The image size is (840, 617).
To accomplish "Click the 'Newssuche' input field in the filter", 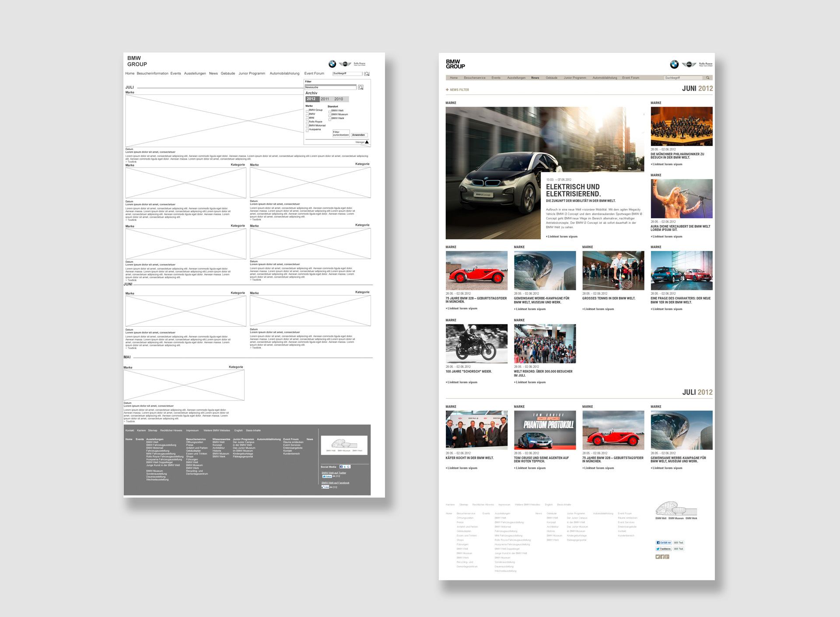I will point(331,87).
